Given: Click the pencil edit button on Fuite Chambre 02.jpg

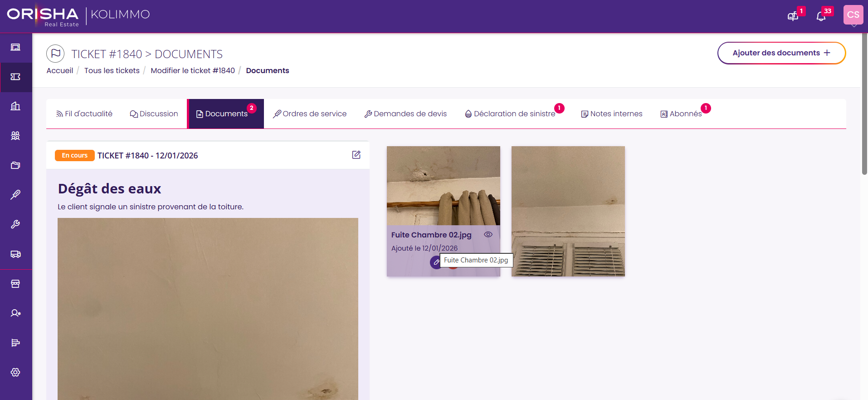Looking at the screenshot, I should [436, 262].
